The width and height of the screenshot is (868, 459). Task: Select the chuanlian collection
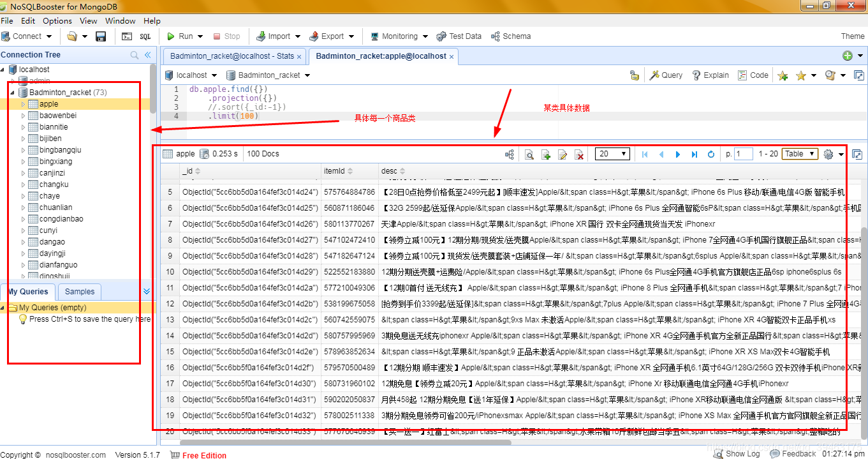pos(55,207)
